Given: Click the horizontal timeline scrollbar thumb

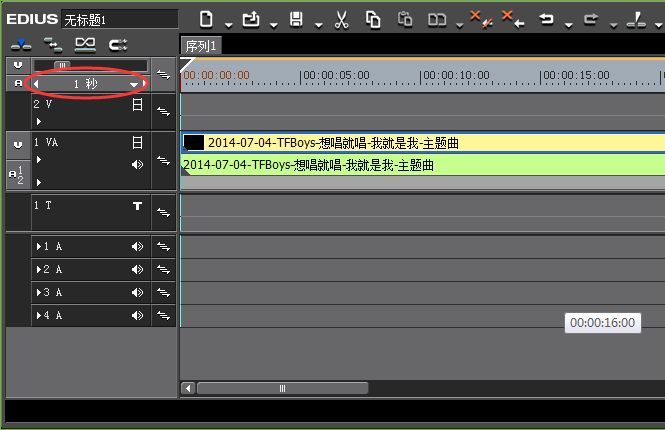Looking at the screenshot, I should (282, 388).
